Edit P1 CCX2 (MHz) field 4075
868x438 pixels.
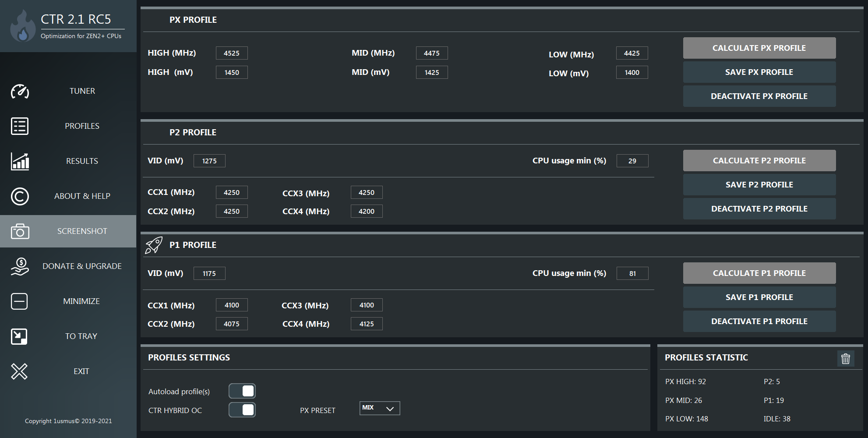pyautogui.click(x=232, y=324)
